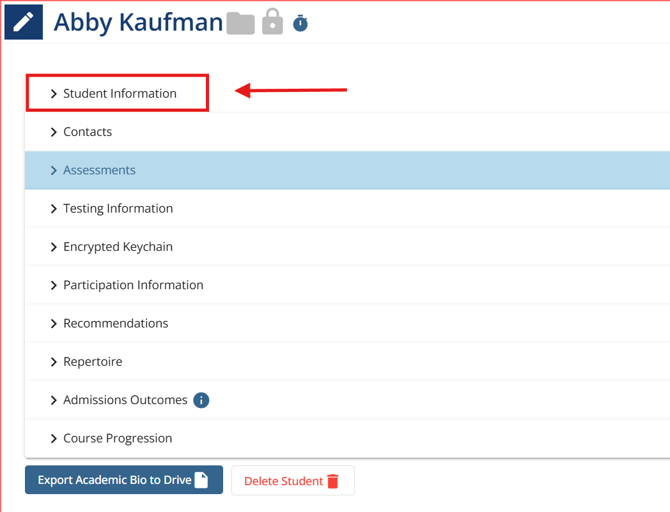Open the Repertoire section
This screenshot has height=512, width=670.
tap(92, 362)
